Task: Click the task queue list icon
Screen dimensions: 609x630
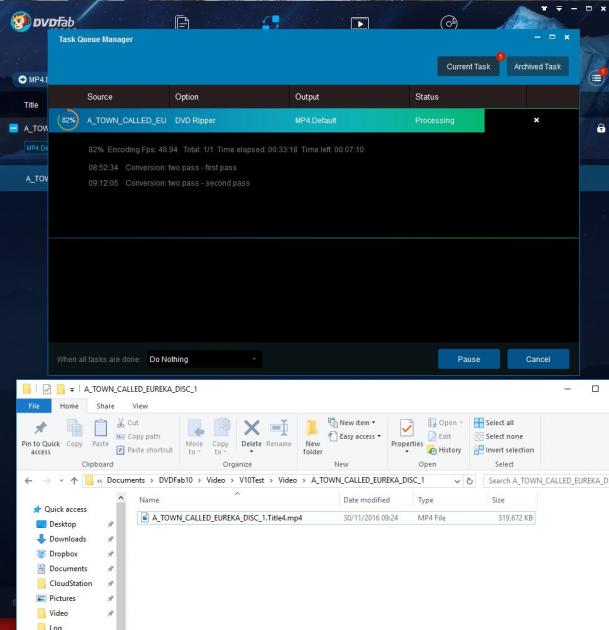Action: [x=597, y=77]
